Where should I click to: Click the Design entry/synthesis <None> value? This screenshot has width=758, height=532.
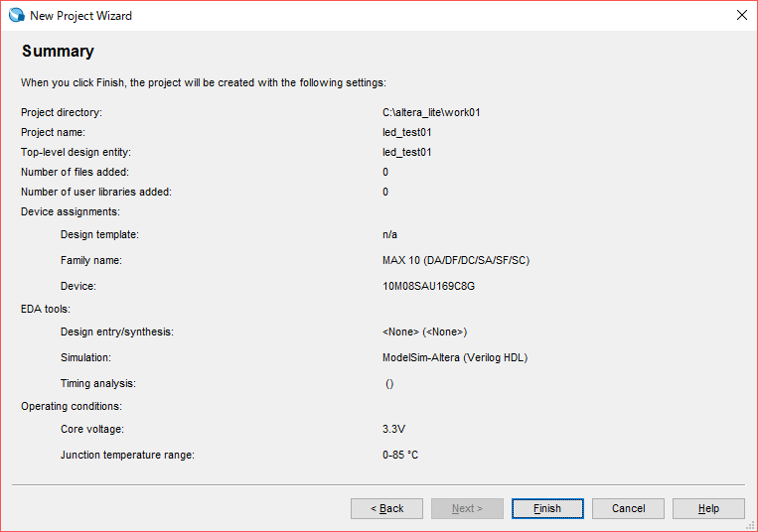pos(424,332)
